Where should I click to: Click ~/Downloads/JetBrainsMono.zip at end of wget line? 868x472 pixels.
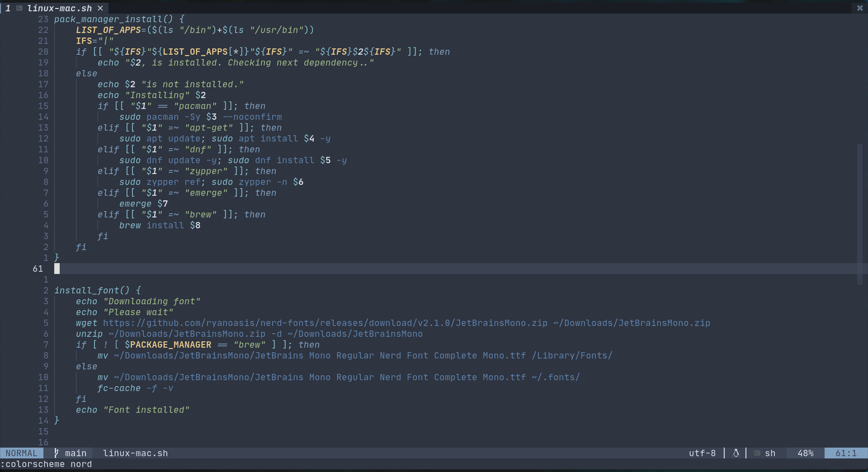632,323
